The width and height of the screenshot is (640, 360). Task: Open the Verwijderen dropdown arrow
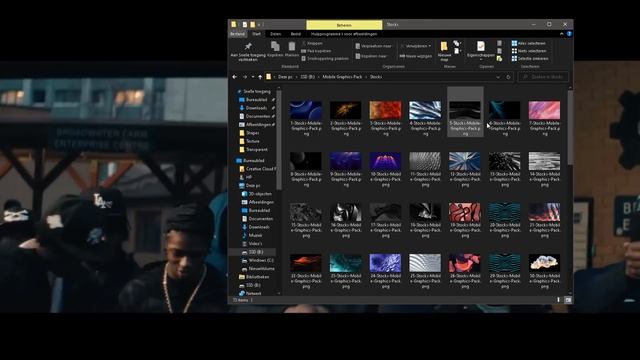tap(429, 46)
